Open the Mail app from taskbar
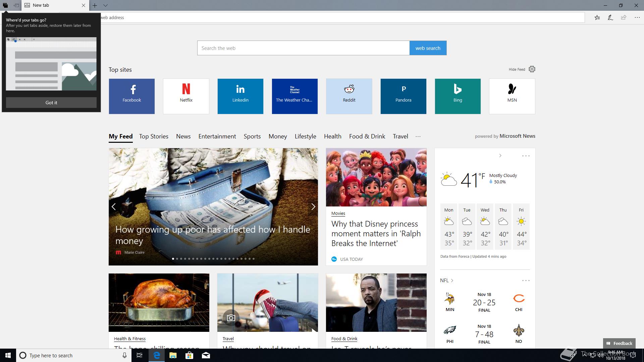 206,355
